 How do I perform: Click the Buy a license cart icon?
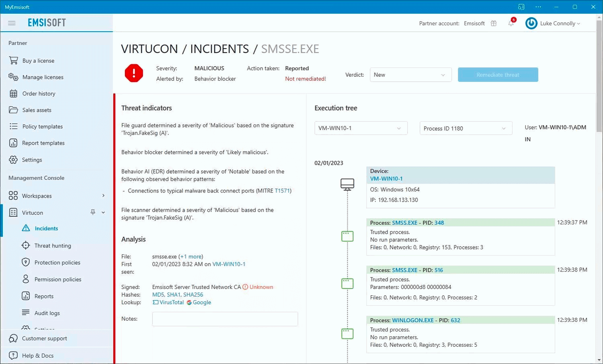click(x=13, y=60)
